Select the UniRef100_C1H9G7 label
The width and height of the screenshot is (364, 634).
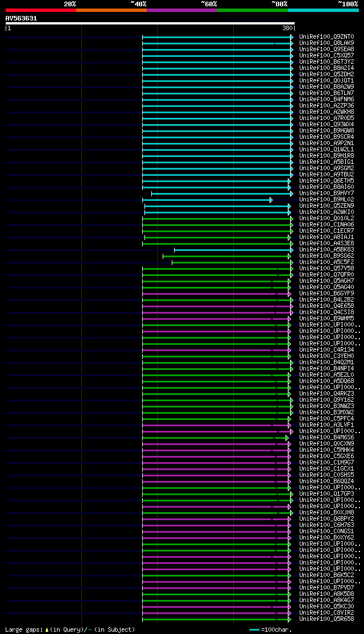(x=327, y=463)
